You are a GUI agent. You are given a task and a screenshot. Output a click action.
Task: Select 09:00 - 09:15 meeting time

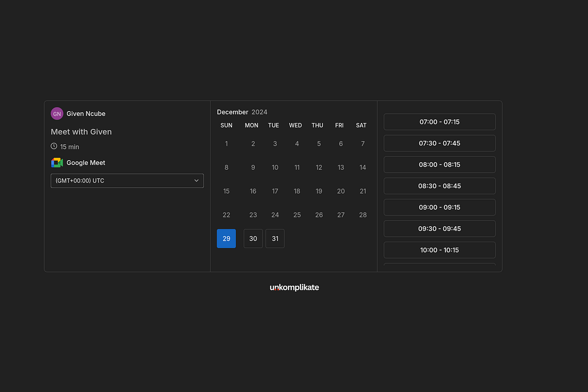(439, 207)
